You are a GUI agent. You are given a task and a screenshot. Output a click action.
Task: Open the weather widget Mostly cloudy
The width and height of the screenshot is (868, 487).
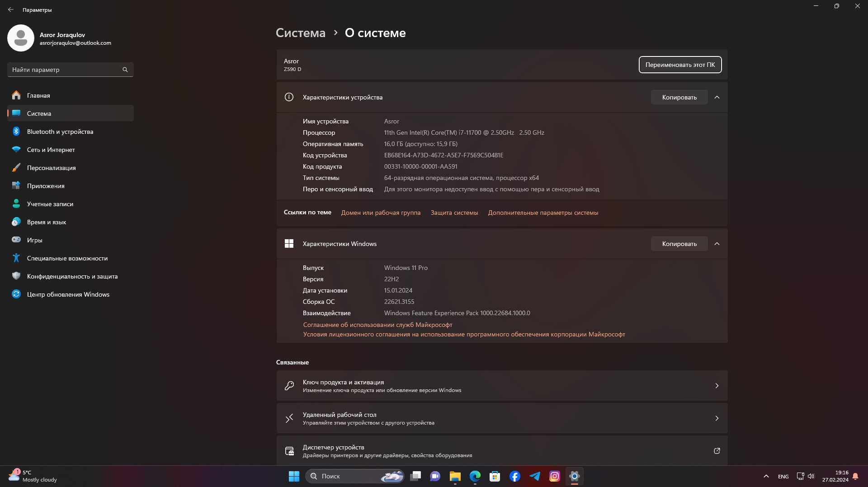[x=33, y=476]
